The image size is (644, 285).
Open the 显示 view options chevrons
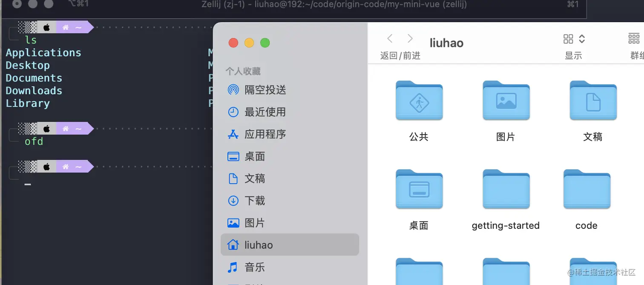(x=582, y=39)
